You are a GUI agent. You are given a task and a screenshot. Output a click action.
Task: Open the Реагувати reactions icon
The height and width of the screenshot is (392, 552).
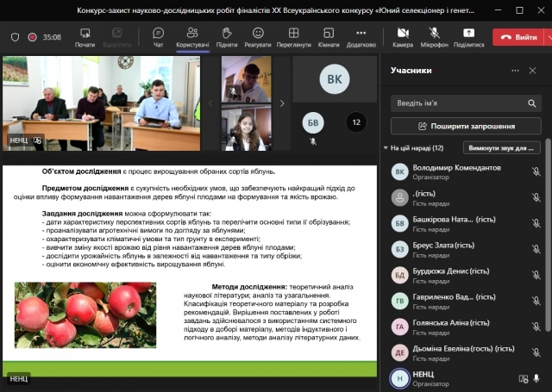257,36
